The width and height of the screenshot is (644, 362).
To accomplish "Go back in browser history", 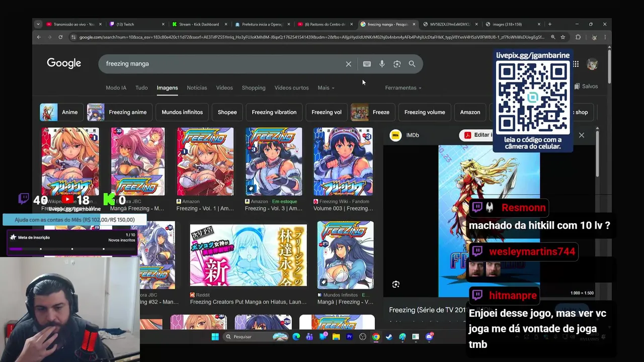I will tap(39, 37).
